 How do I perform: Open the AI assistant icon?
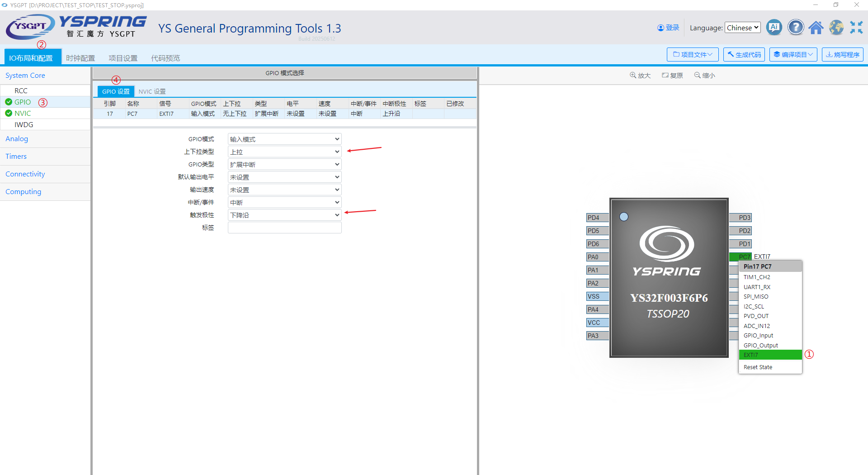[x=774, y=28]
